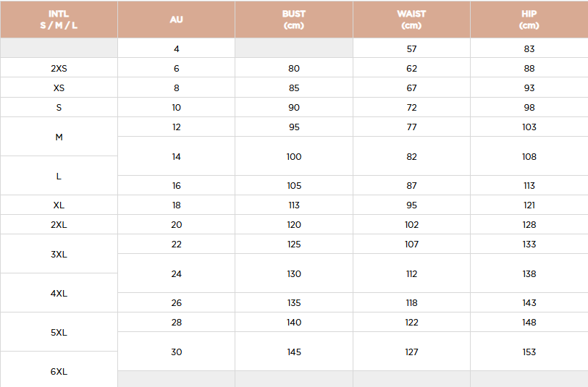588x387 pixels.
Task: Select the 4XL size cell
Action: tap(59, 293)
